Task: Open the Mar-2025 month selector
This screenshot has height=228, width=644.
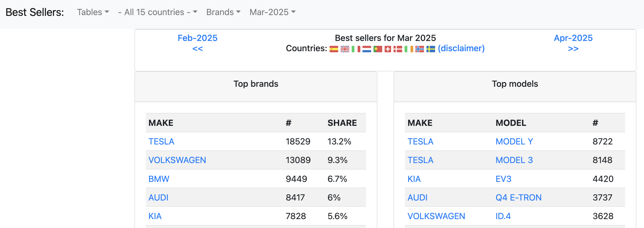Action: point(272,12)
